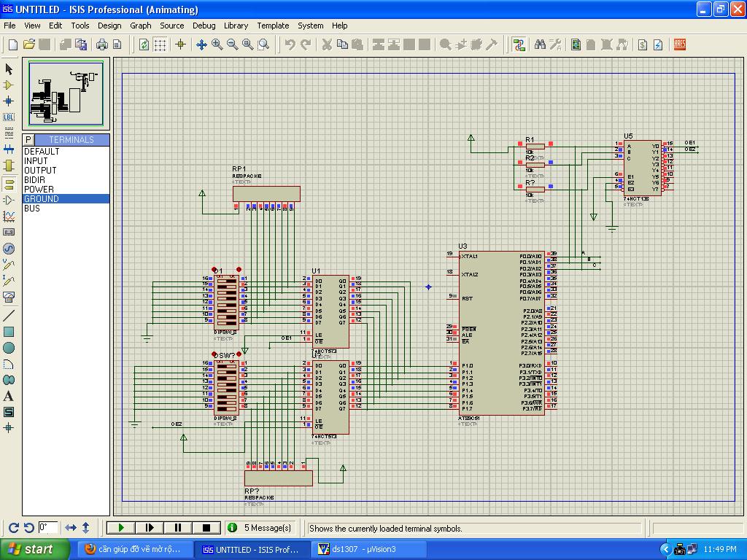Select the 2D text 'A' tool
Viewport: 747px width, 560px height.
point(9,396)
